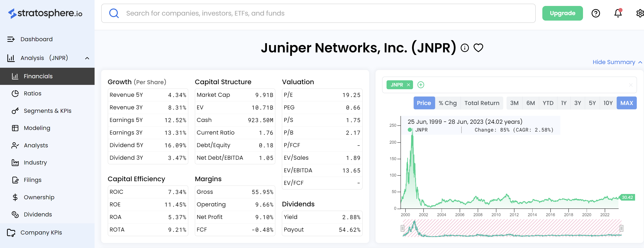Collapse the Analysis (JNPR) section chevron

tap(87, 58)
